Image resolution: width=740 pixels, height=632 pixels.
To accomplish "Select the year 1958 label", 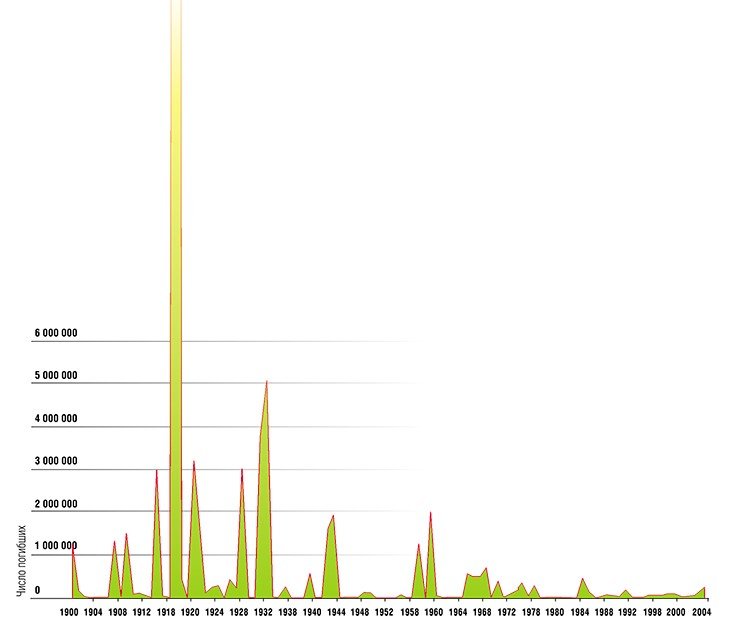I will tap(409, 613).
